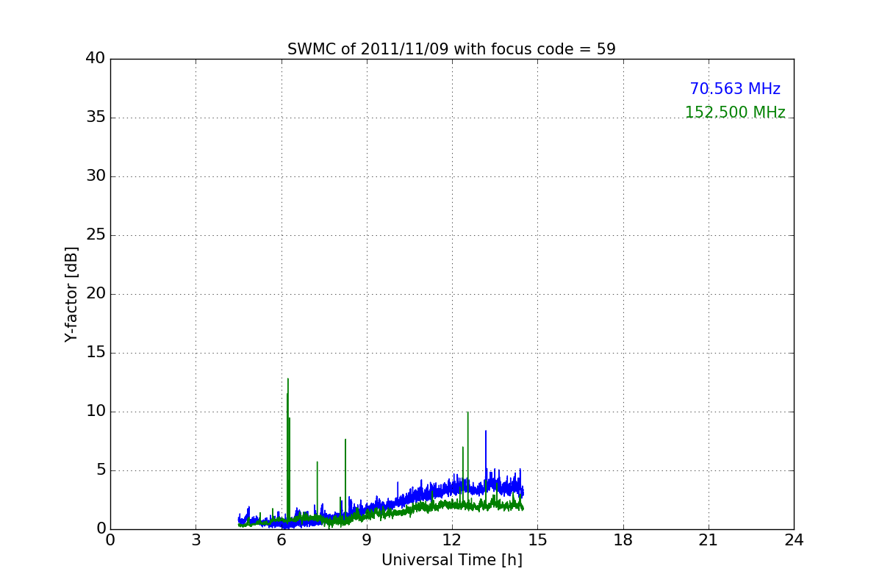Click the y-axis tick label "15"
Viewport: 882px width, 588px height.
pos(96,353)
